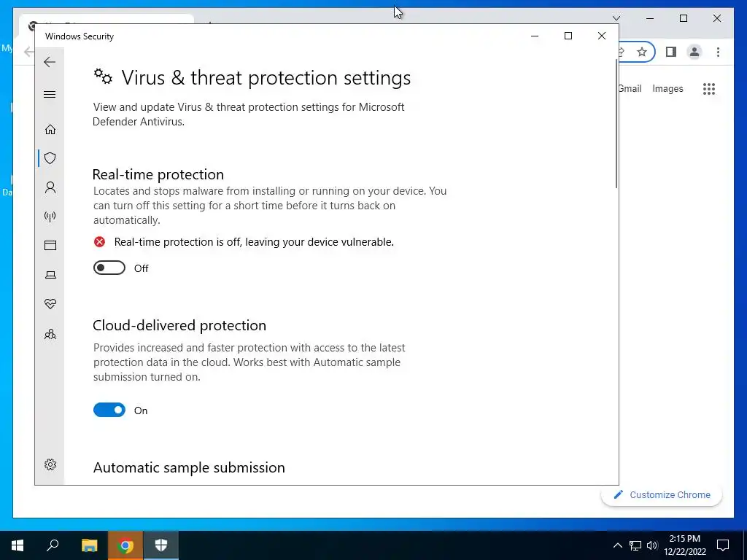This screenshot has width=747, height=560.
Task: Turn off Cloud-delivered protection toggle
Action: pyautogui.click(x=109, y=410)
